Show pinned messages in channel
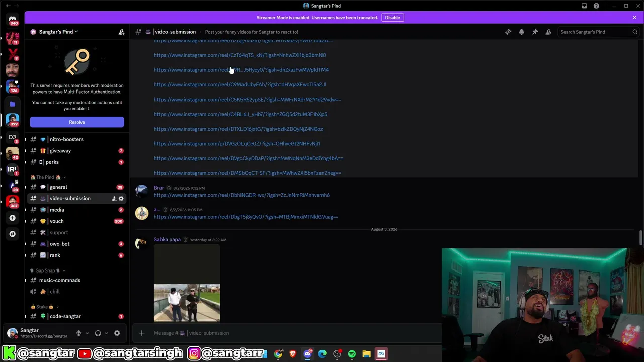644x362 pixels. (x=535, y=32)
